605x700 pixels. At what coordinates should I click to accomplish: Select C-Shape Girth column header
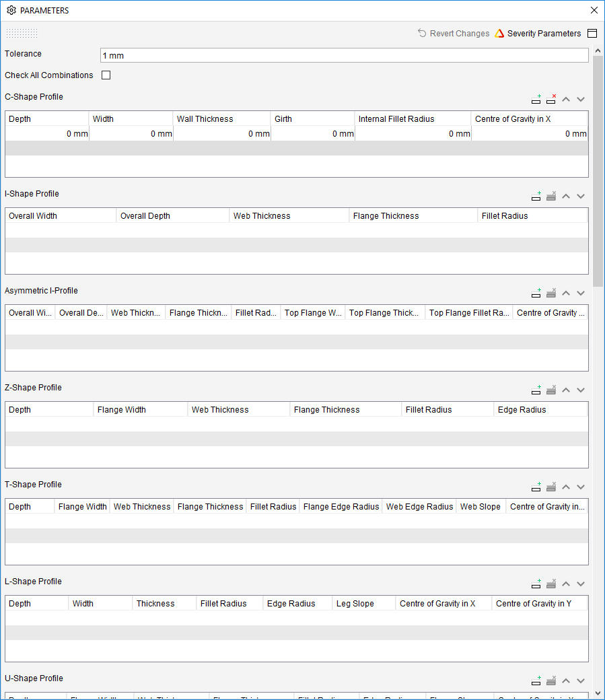coord(312,118)
